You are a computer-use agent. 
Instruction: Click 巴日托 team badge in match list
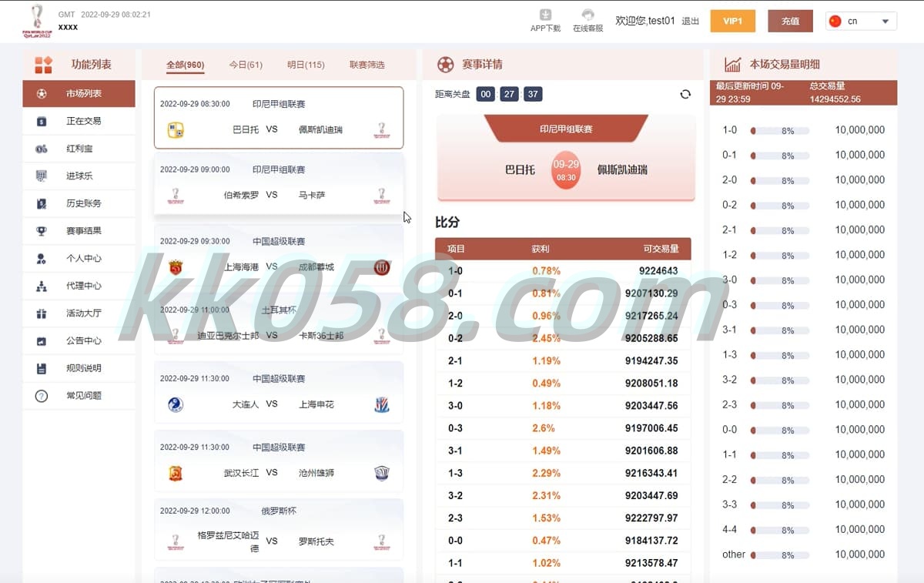click(x=176, y=129)
